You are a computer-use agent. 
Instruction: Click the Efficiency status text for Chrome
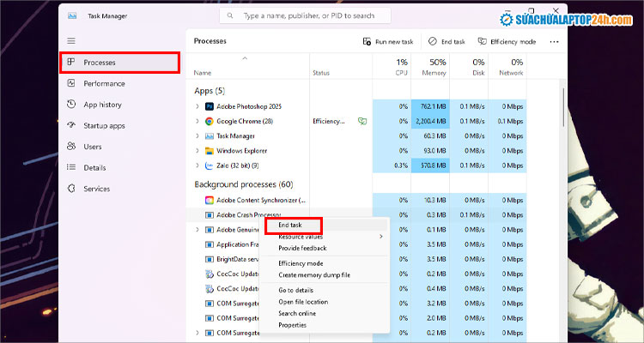[329, 121]
